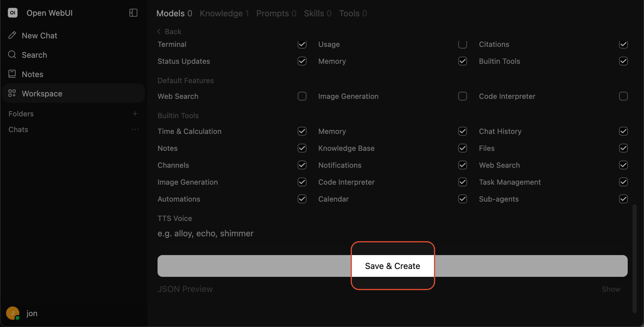Click the Open WebUI logo icon
Image resolution: width=644 pixels, height=327 pixels.
(13, 13)
